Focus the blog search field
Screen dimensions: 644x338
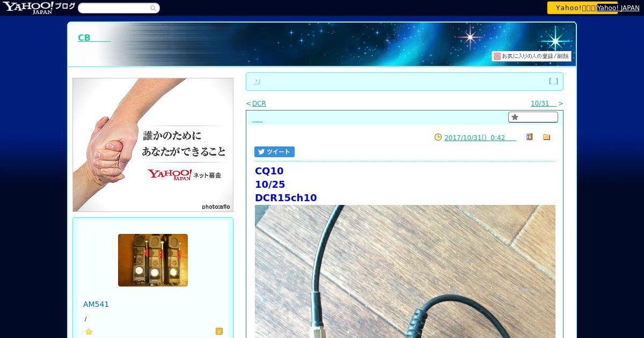coord(114,8)
